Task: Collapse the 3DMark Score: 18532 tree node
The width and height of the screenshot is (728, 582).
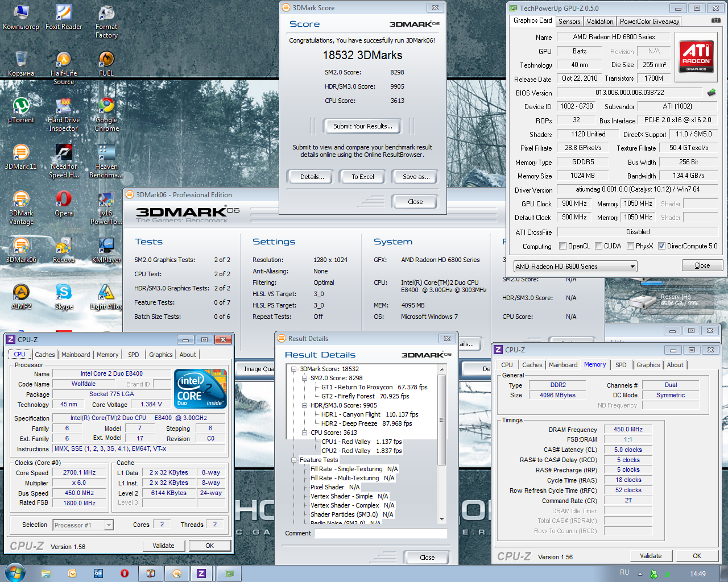Action: click(294, 369)
